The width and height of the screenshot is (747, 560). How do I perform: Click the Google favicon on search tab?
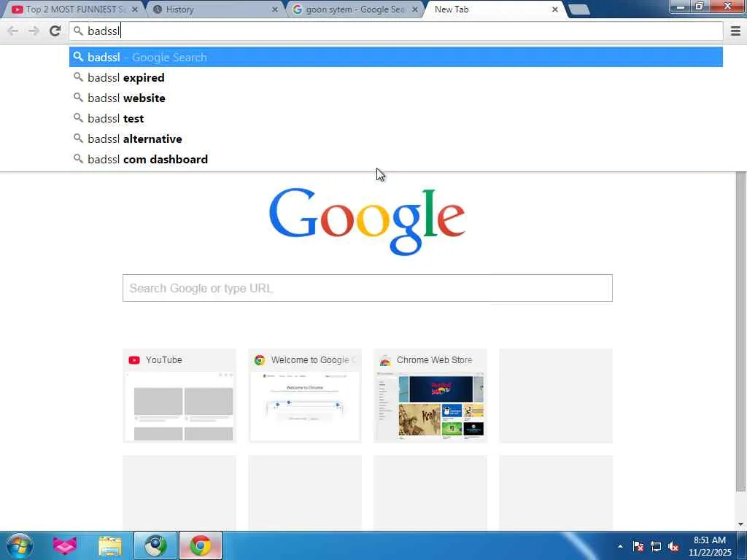[x=298, y=9]
